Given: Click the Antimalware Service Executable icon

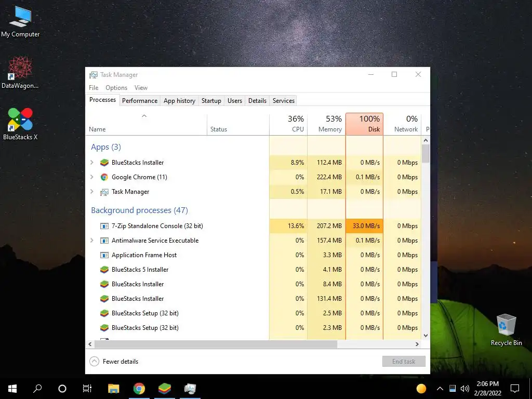Looking at the screenshot, I should click(x=104, y=241).
